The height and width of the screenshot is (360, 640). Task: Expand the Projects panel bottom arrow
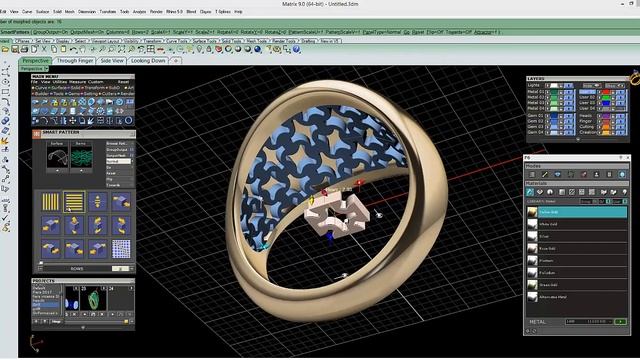(83, 327)
